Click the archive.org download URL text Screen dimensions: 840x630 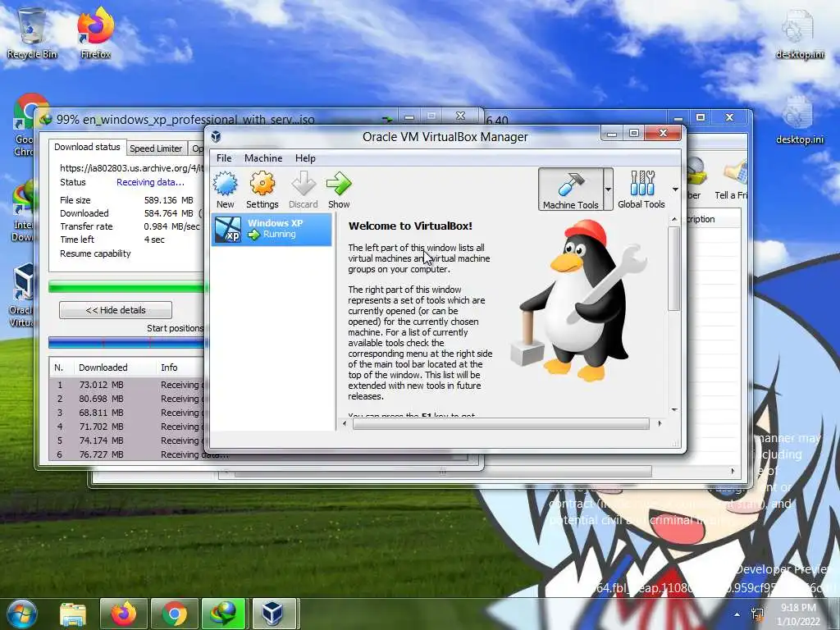[132, 168]
